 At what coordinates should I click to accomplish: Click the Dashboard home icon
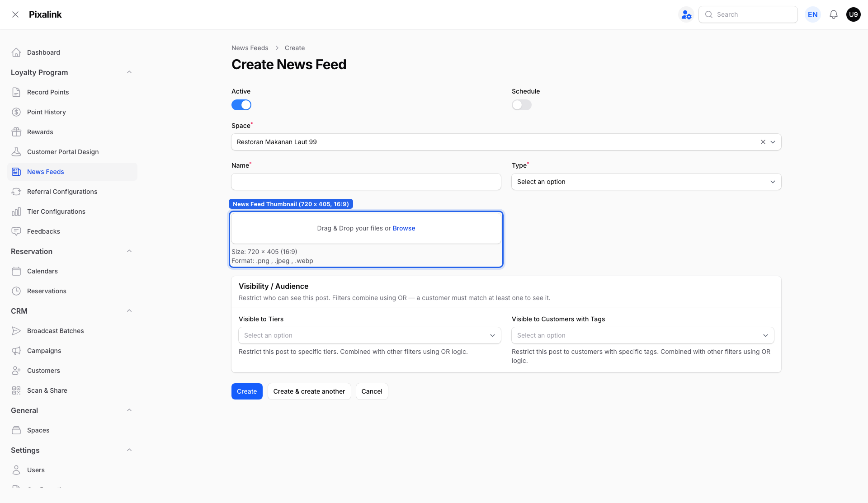pyautogui.click(x=16, y=52)
